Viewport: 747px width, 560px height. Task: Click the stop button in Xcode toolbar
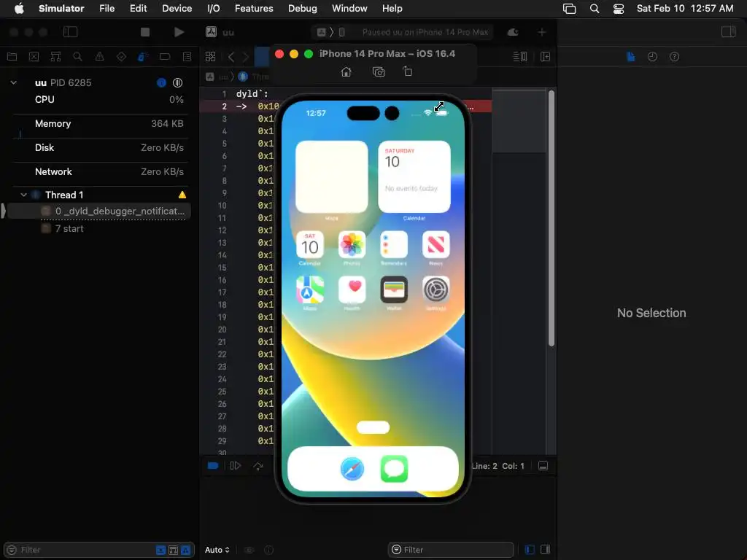[x=145, y=32]
